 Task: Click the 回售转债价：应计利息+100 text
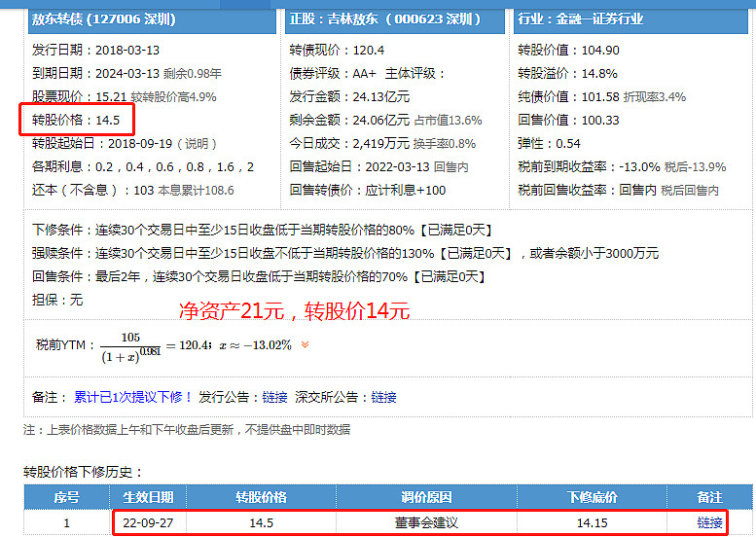click(x=368, y=191)
